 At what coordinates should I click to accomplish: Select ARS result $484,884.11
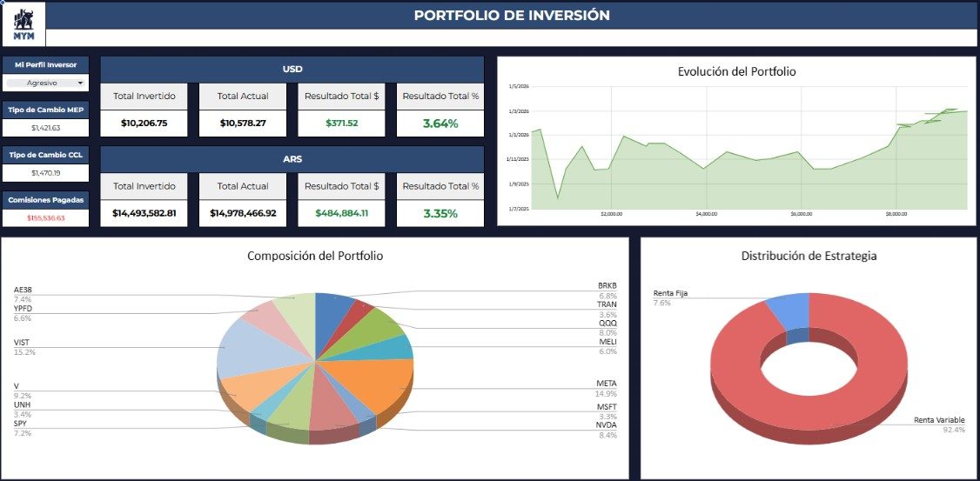point(341,213)
